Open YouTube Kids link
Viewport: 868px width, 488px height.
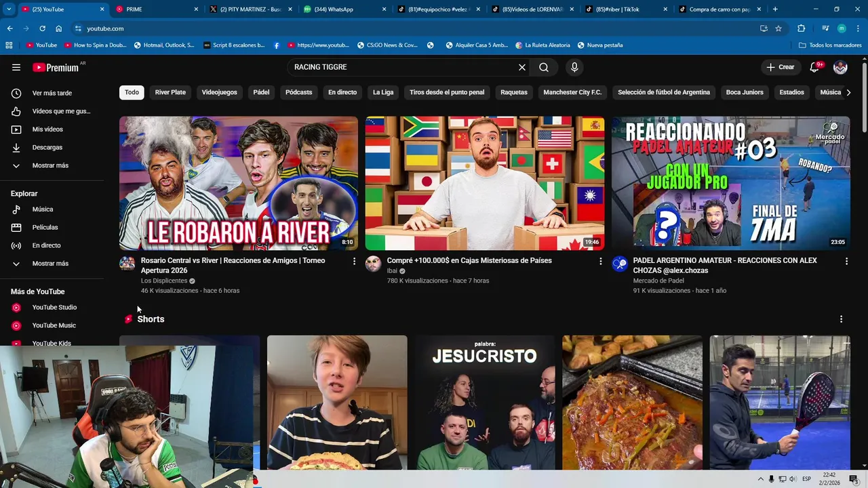52,343
